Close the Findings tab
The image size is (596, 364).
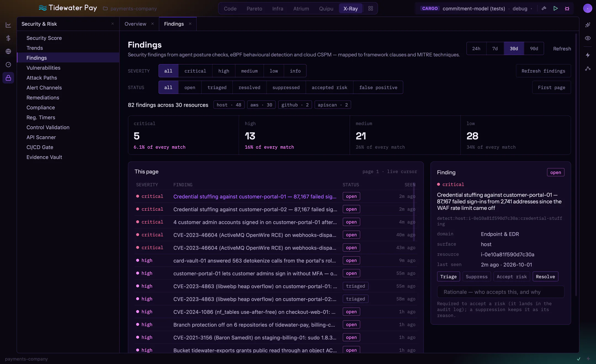pos(190,24)
